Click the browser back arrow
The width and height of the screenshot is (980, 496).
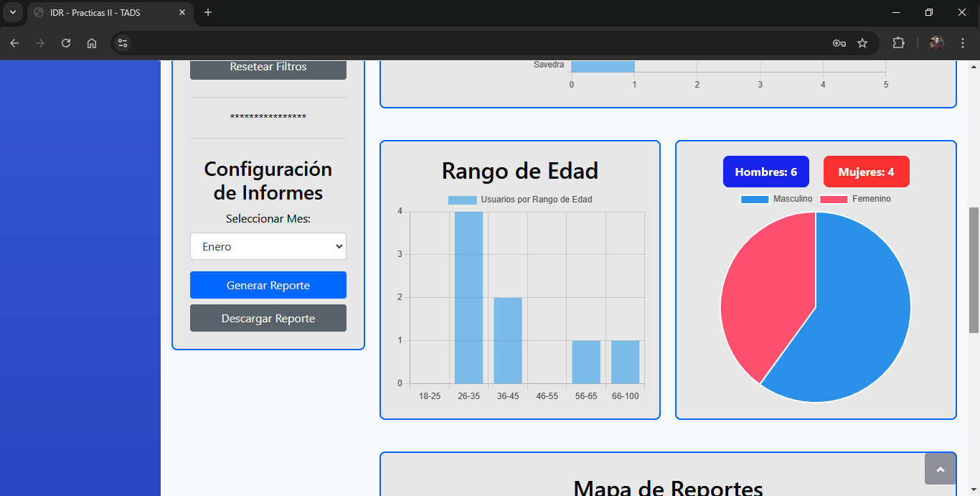pyautogui.click(x=14, y=43)
